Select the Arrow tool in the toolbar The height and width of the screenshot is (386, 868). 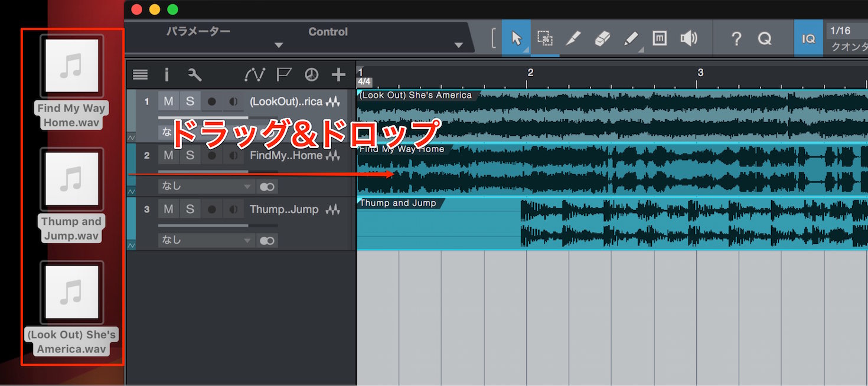pos(516,38)
